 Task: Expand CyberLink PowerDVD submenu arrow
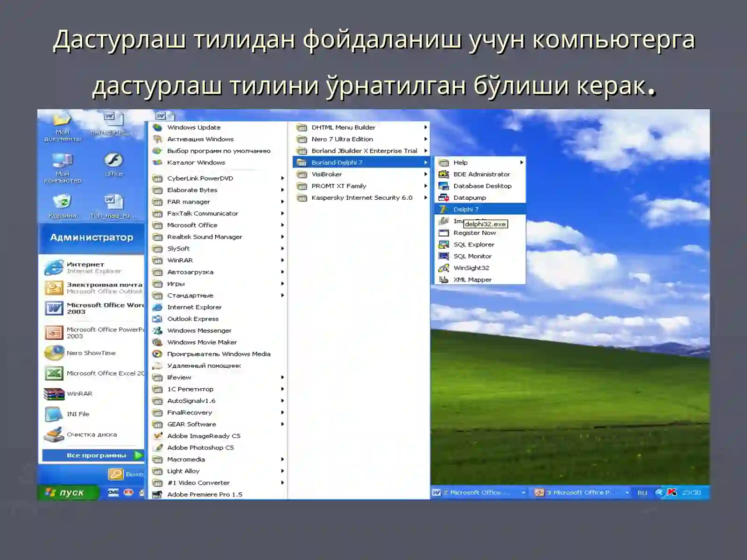[x=282, y=178]
